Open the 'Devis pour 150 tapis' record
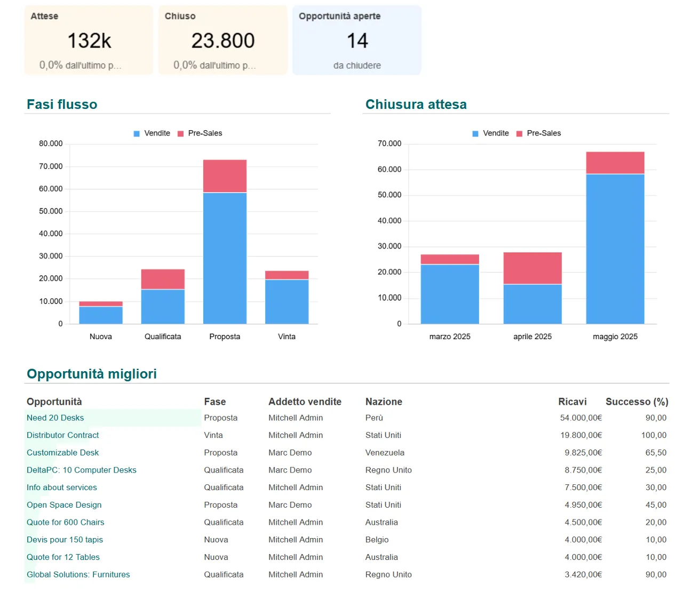This screenshot has width=700, height=593. click(65, 540)
